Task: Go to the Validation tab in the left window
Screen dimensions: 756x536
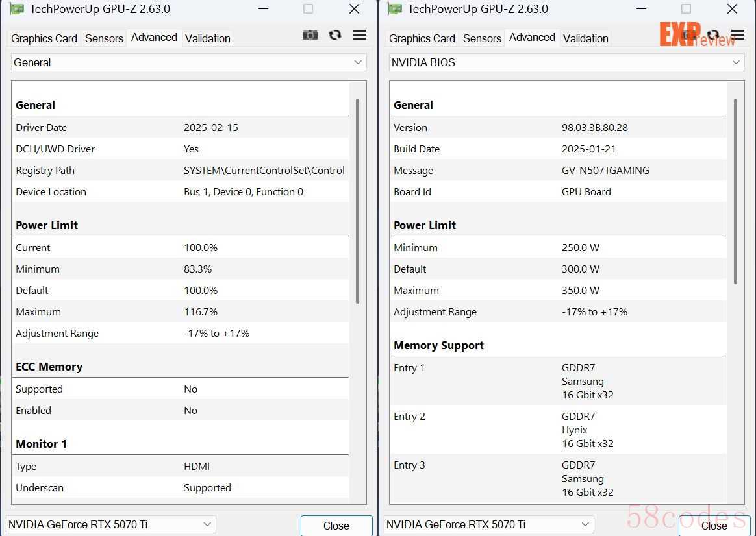Action: coord(208,38)
